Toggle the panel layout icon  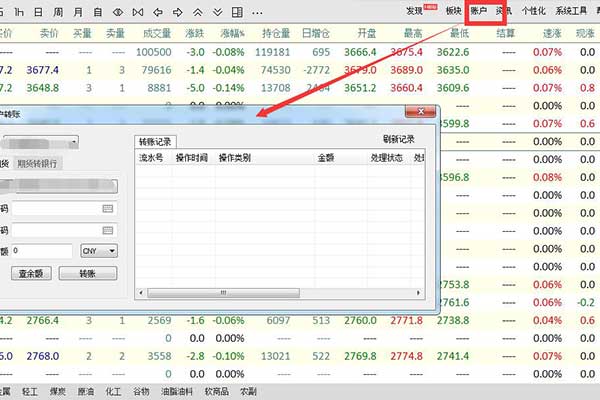tap(237, 12)
